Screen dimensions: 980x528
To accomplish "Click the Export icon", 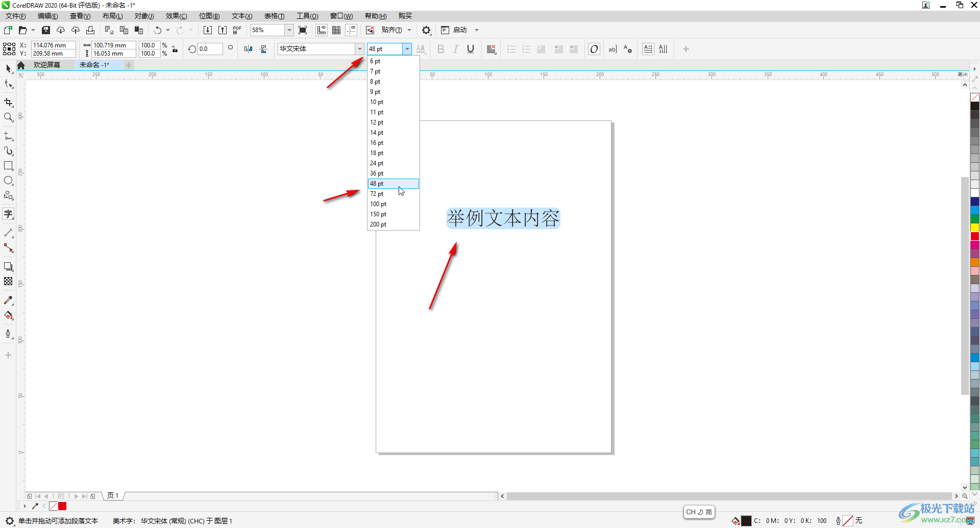I will (223, 30).
